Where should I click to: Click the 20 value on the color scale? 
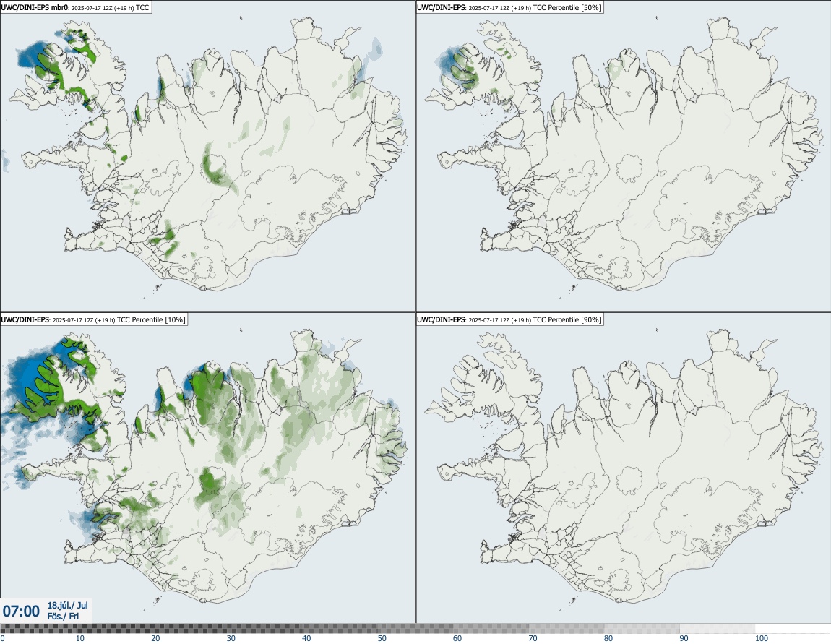tap(155, 638)
